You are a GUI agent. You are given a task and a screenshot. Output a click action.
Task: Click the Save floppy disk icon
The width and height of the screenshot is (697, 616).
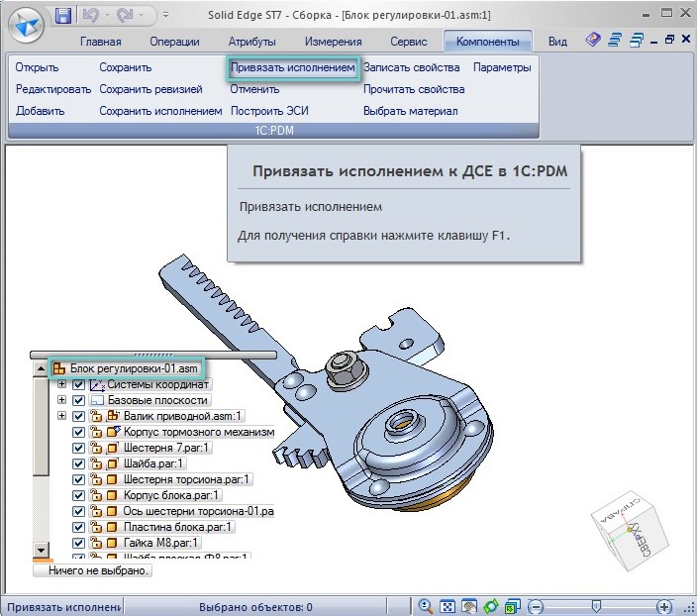click(x=63, y=16)
